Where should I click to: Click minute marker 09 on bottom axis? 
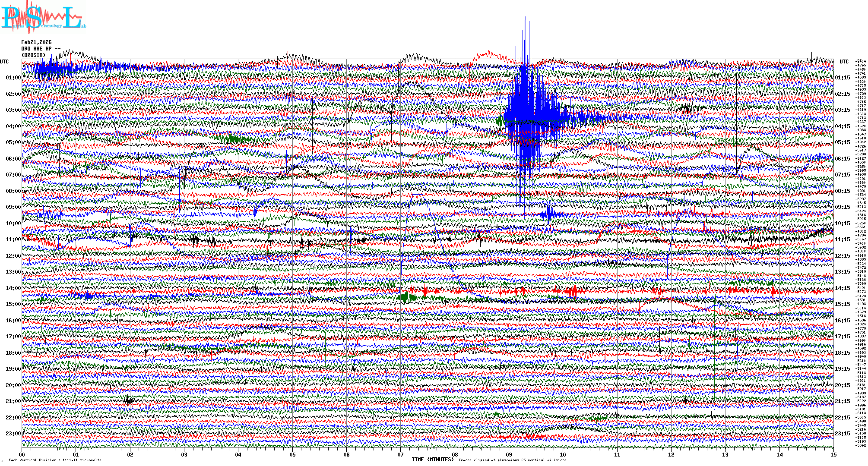point(509,454)
